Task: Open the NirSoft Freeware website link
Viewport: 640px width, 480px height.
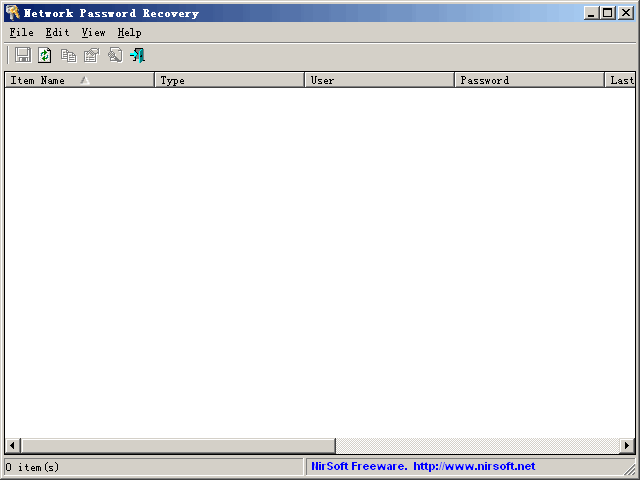Action: [x=423, y=466]
